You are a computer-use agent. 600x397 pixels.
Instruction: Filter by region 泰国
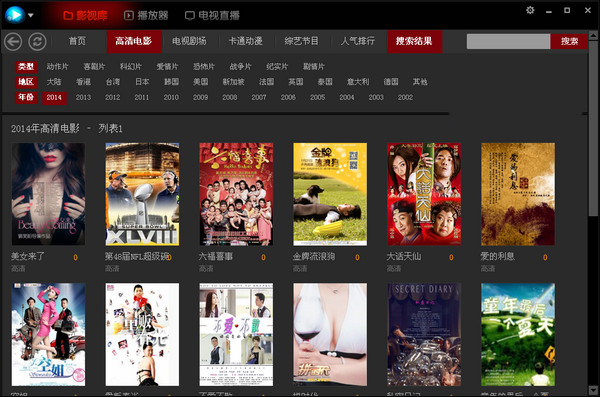(325, 82)
